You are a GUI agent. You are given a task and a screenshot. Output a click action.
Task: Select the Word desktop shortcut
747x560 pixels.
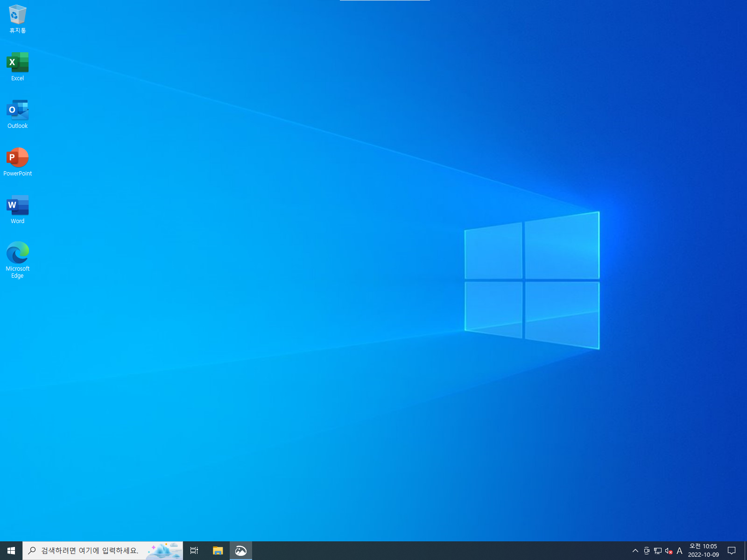point(18,210)
